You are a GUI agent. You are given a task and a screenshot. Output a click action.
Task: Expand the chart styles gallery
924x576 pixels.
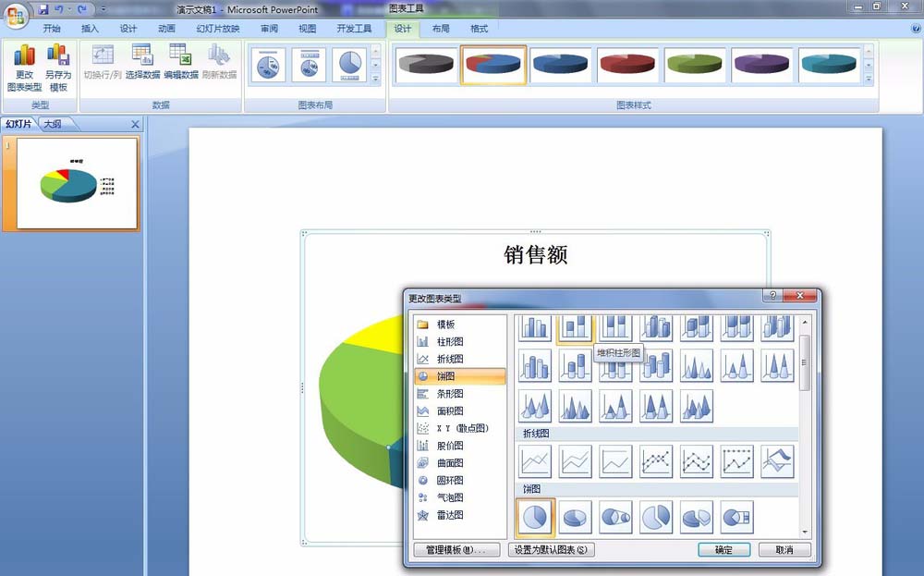point(869,80)
